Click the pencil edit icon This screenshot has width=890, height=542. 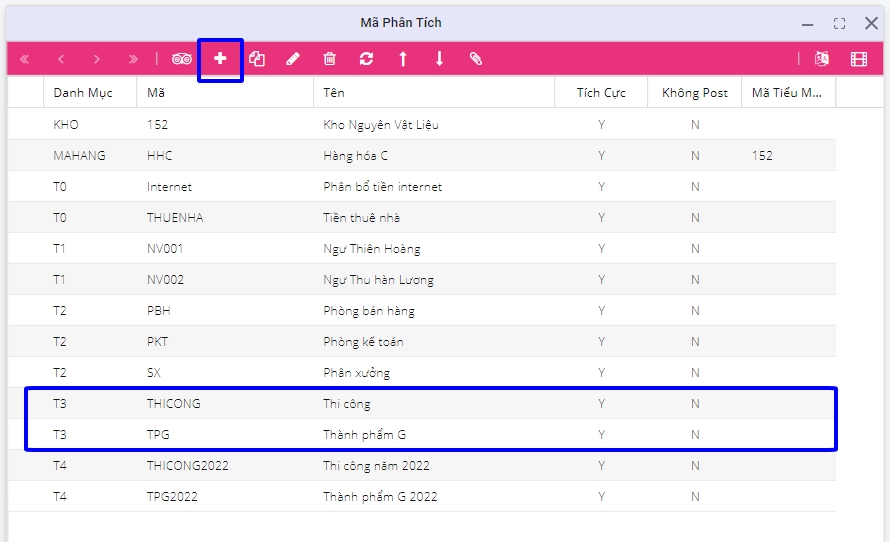(293, 59)
